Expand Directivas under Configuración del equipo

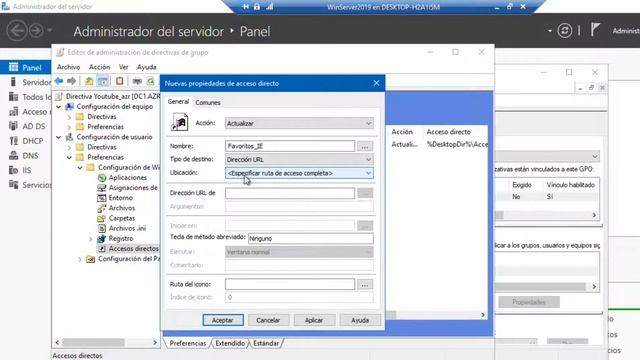coord(69,117)
